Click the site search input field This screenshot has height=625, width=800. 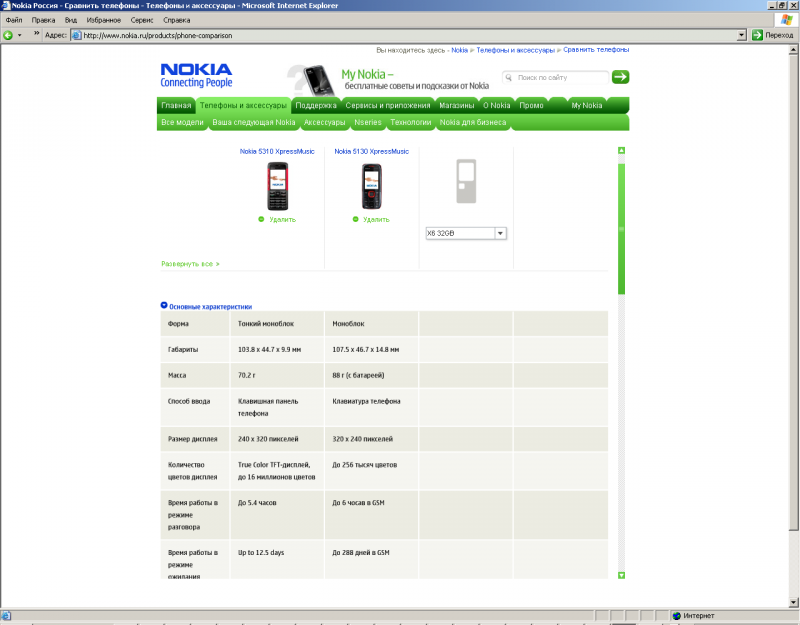click(560, 77)
